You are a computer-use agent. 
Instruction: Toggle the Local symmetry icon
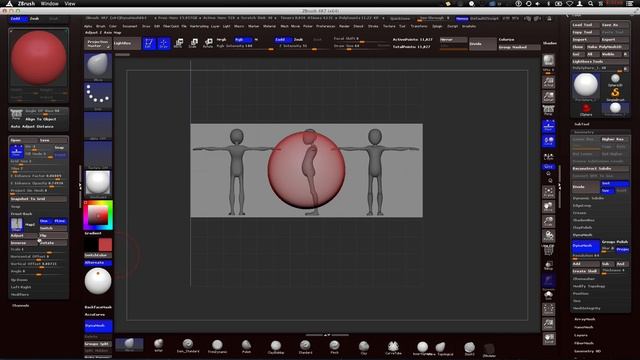tap(549, 141)
